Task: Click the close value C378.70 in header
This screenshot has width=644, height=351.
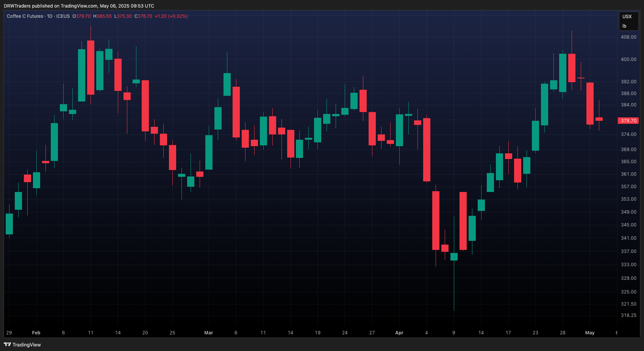Action: click(143, 16)
